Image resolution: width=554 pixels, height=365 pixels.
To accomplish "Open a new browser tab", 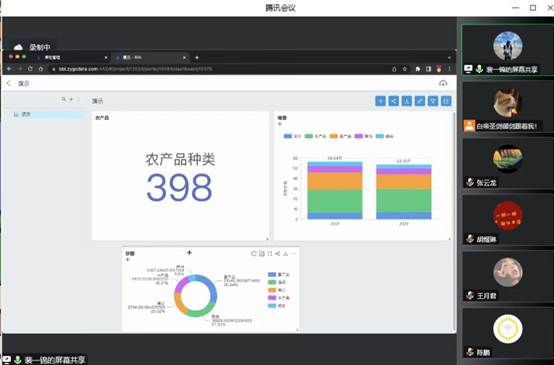I will [197, 57].
